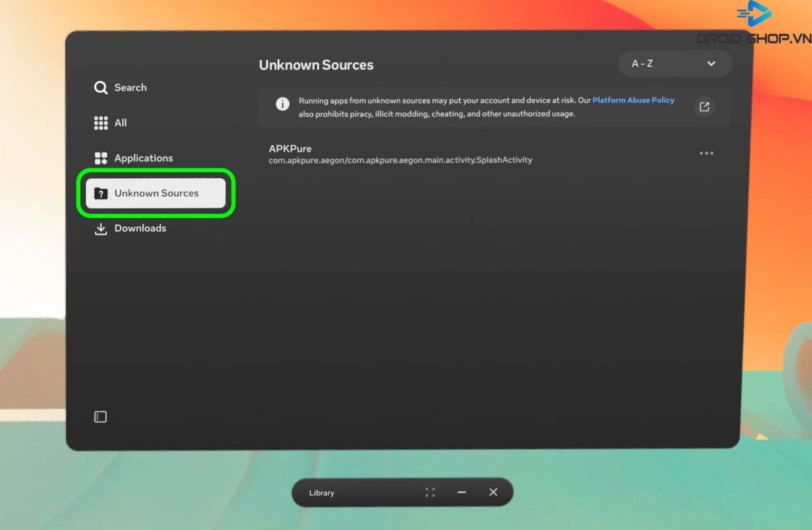Collapse sidebar with the panel toggle icon
This screenshot has width=812, height=530.
(x=100, y=417)
